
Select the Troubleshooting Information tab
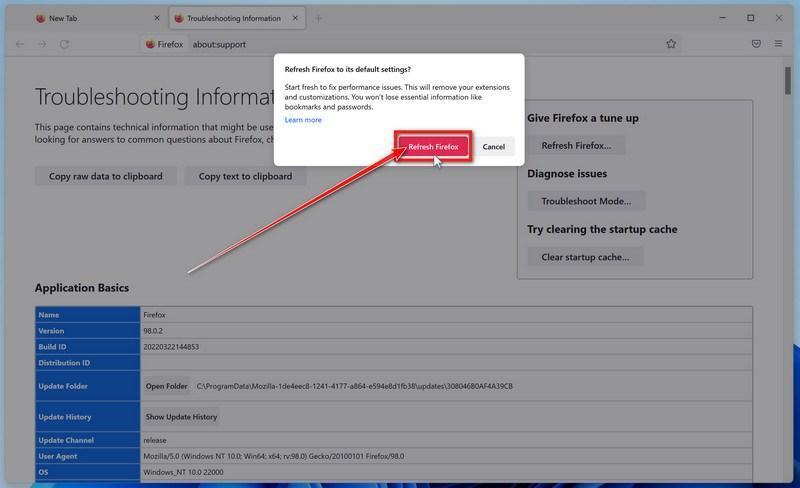[x=237, y=18]
